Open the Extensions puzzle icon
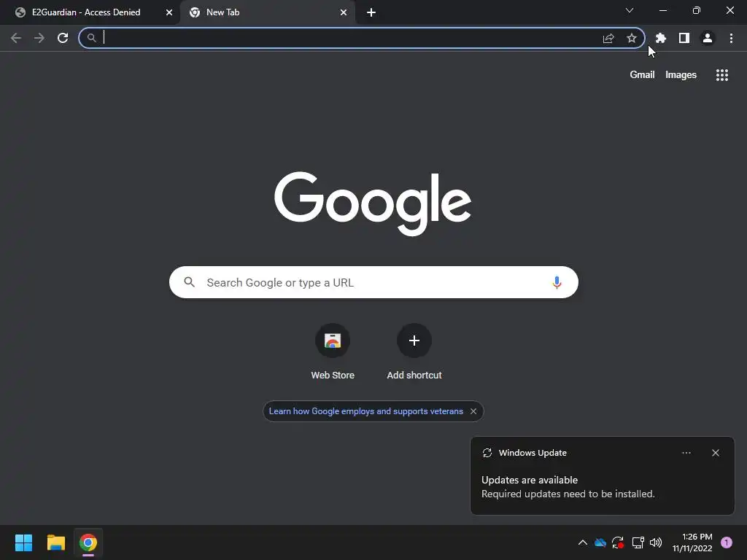Viewport: 747px width, 560px height. pyautogui.click(x=661, y=38)
